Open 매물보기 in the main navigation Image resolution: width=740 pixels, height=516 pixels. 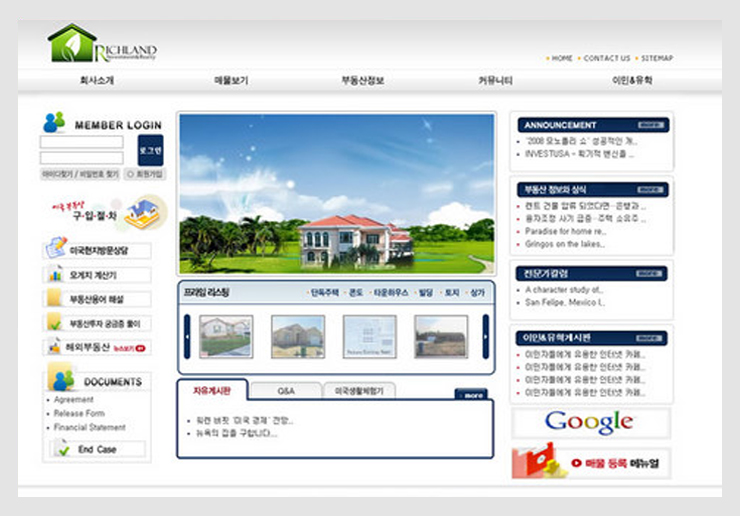[x=231, y=80]
